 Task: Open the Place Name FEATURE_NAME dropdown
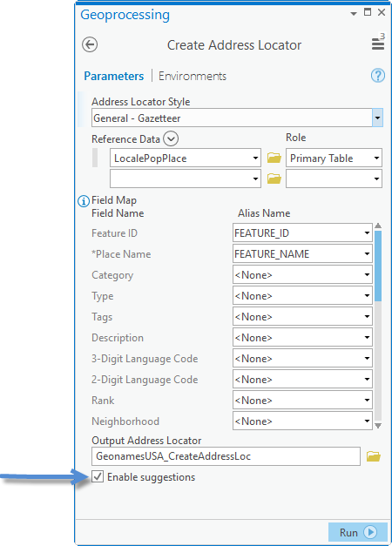tap(302, 254)
